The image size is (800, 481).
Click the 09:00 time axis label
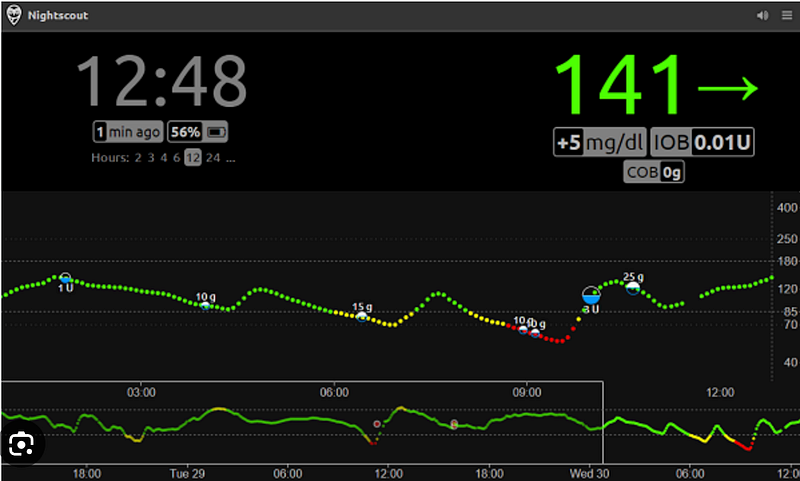pos(527,392)
